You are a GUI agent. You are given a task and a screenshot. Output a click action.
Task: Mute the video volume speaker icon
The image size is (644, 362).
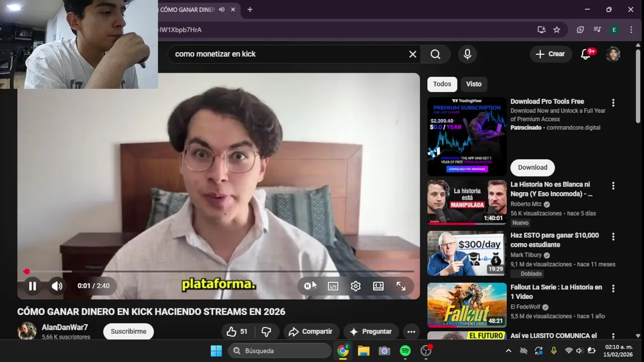57,286
